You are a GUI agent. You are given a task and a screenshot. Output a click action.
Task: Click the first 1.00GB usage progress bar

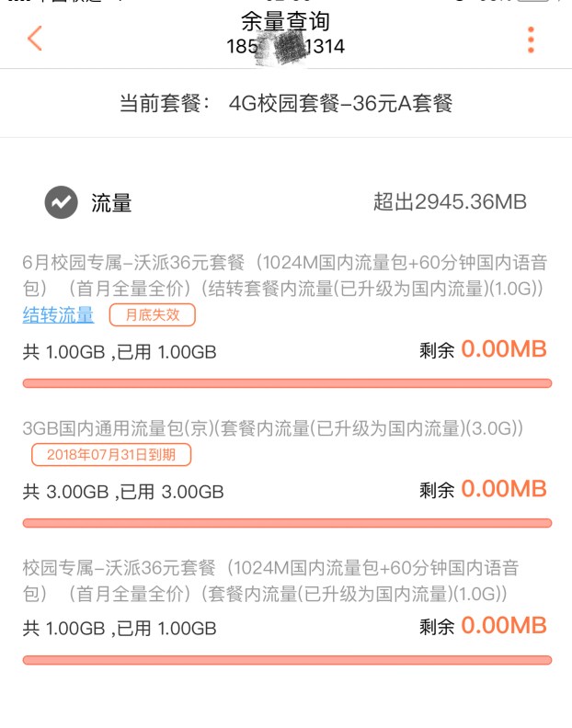tap(286, 383)
